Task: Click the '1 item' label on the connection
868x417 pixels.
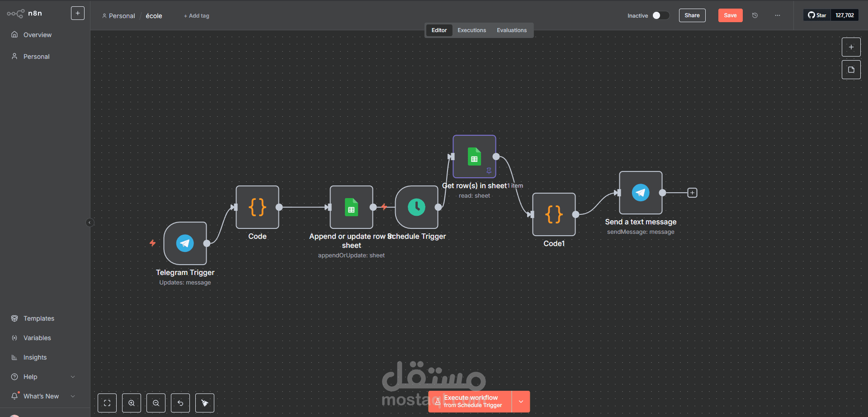Action: 515,186
